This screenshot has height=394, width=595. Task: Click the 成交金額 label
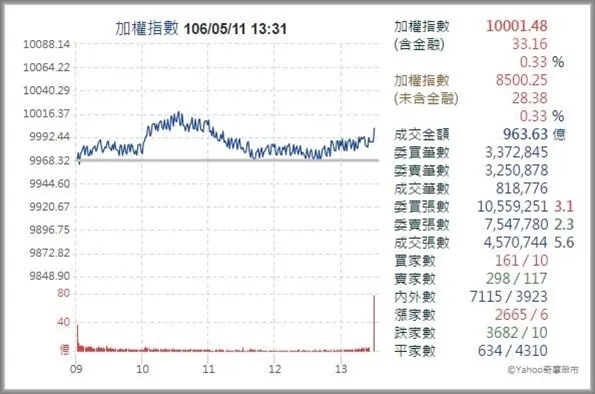point(422,134)
